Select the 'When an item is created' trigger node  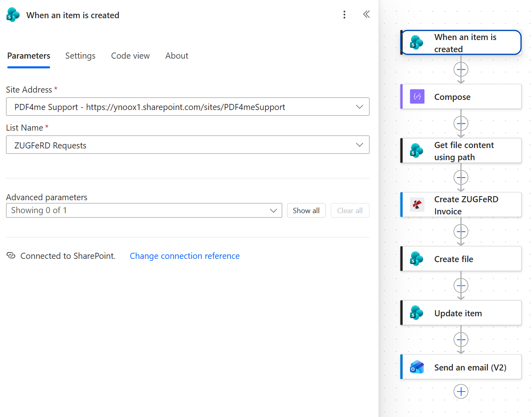(461, 42)
